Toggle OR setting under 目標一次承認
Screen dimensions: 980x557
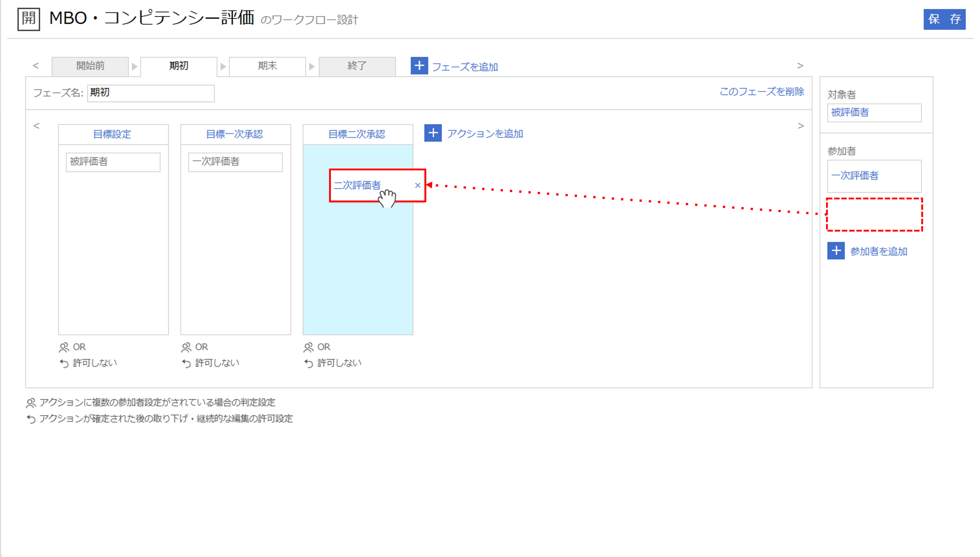tap(202, 347)
